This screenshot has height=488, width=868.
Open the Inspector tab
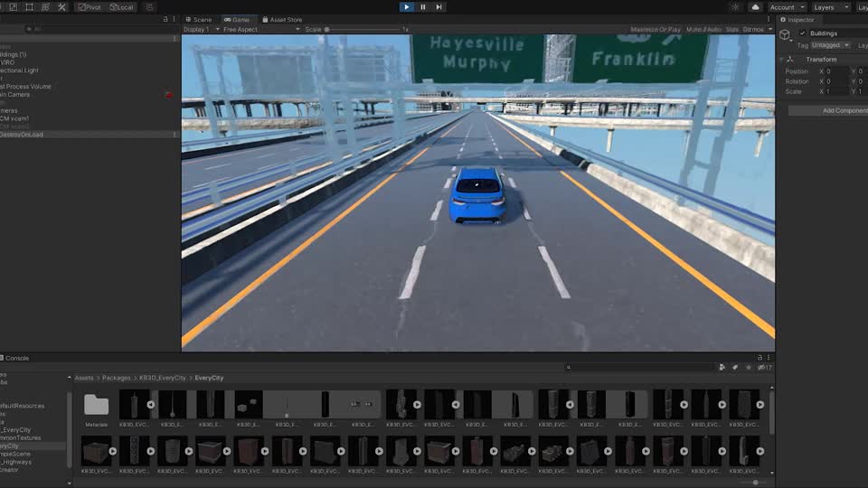(797, 19)
